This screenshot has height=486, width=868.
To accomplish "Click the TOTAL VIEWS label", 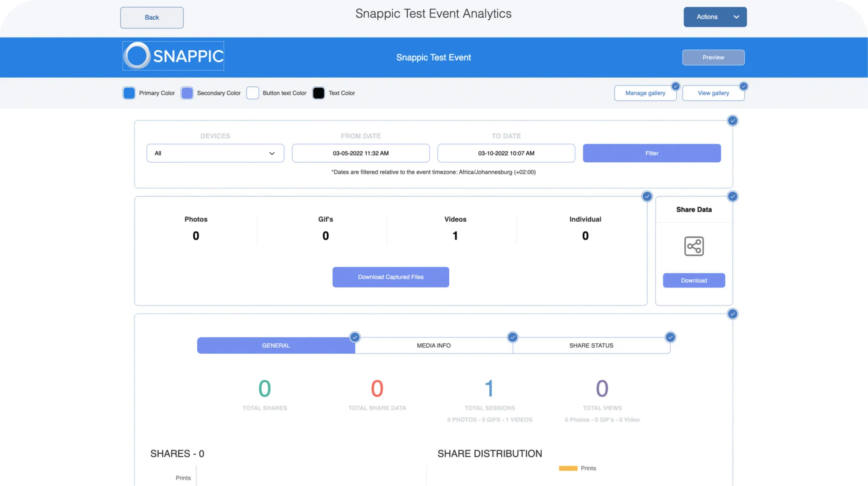I will coord(602,408).
